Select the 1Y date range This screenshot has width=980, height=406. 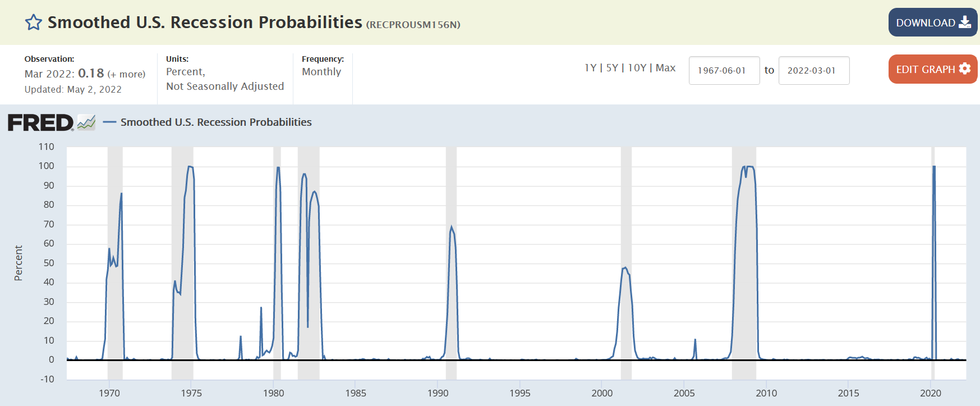click(590, 68)
